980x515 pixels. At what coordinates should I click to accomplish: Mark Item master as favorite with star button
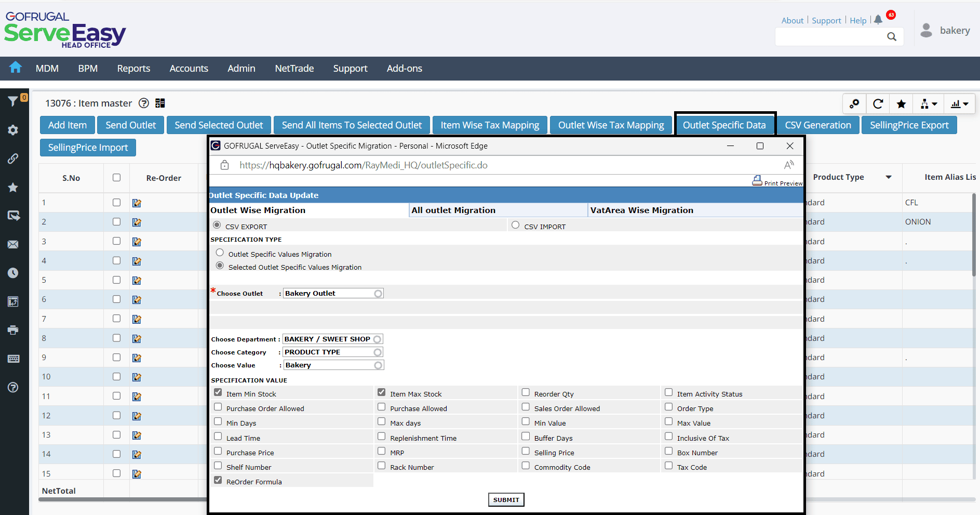coord(902,104)
